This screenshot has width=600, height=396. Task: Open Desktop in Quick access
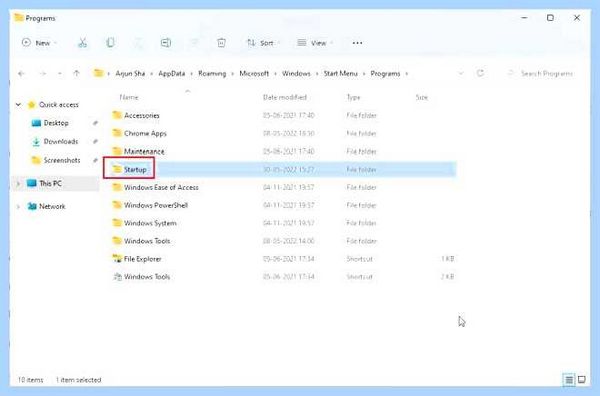point(56,123)
